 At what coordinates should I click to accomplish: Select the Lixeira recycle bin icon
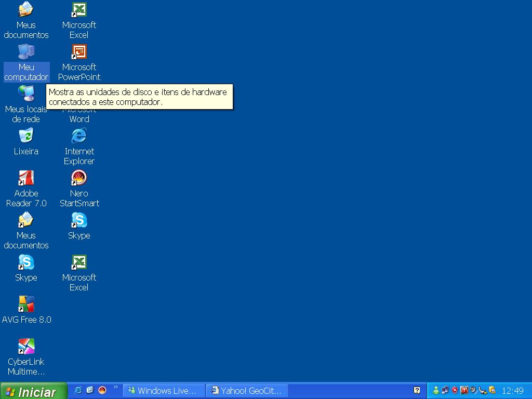(x=26, y=142)
